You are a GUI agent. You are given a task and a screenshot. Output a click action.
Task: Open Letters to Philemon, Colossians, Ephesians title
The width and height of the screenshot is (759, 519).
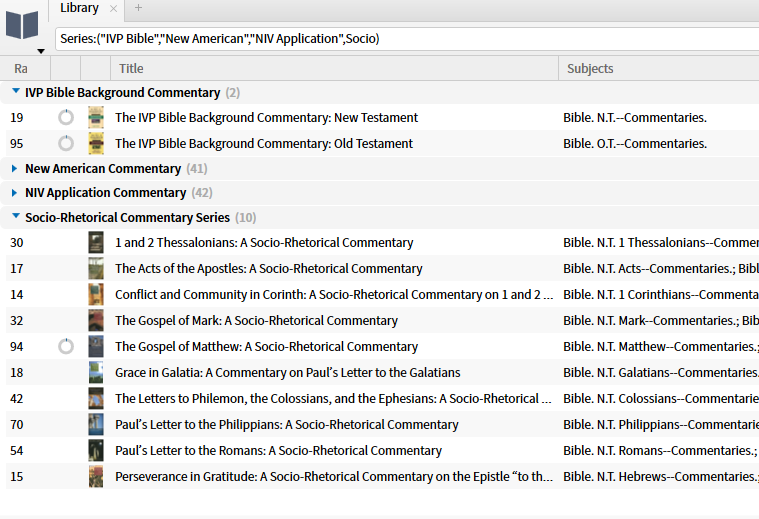pos(333,398)
